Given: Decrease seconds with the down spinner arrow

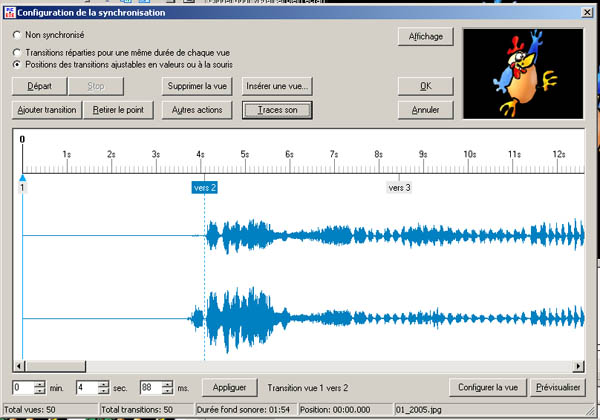Looking at the screenshot, I should [x=103, y=391].
